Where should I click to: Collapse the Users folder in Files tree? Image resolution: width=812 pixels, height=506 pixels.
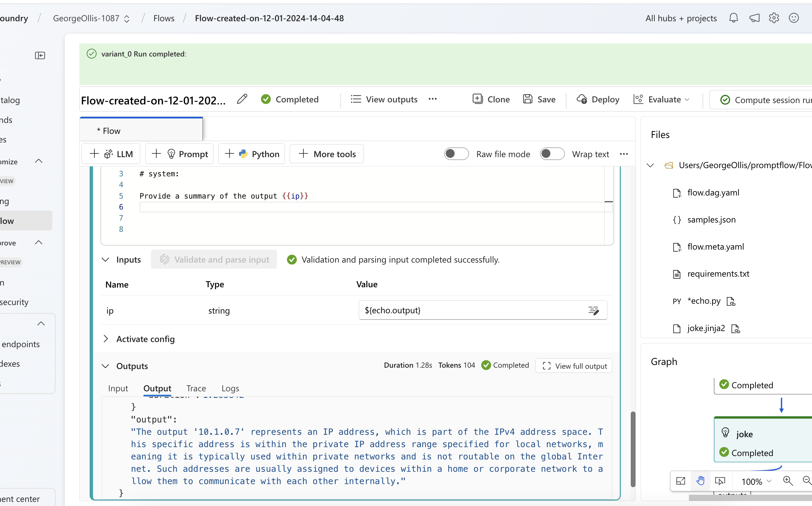click(650, 165)
